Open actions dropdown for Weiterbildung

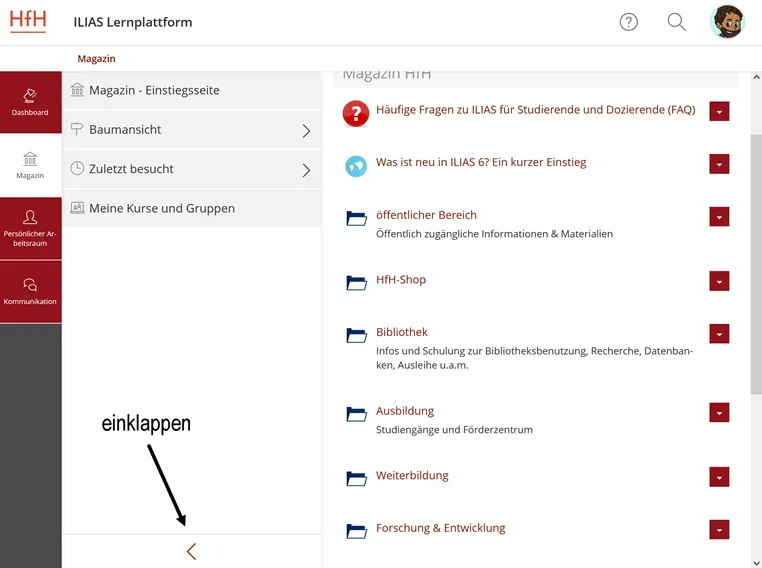pyautogui.click(x=719, y=478)
